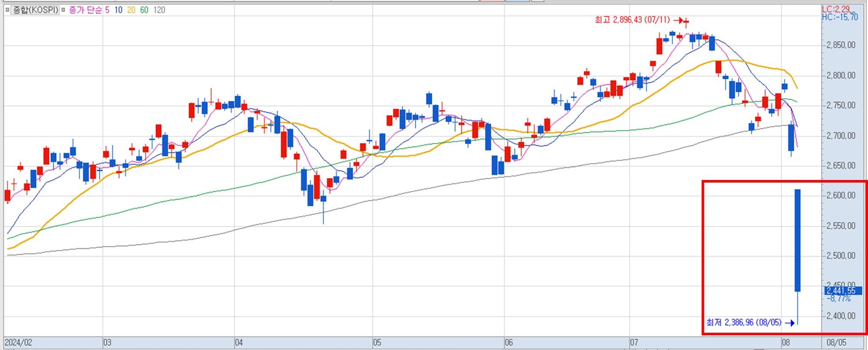The image size is (868, 350).
Task: Select the 종가 단순 moving average label
Action: (x=85, y=10)
